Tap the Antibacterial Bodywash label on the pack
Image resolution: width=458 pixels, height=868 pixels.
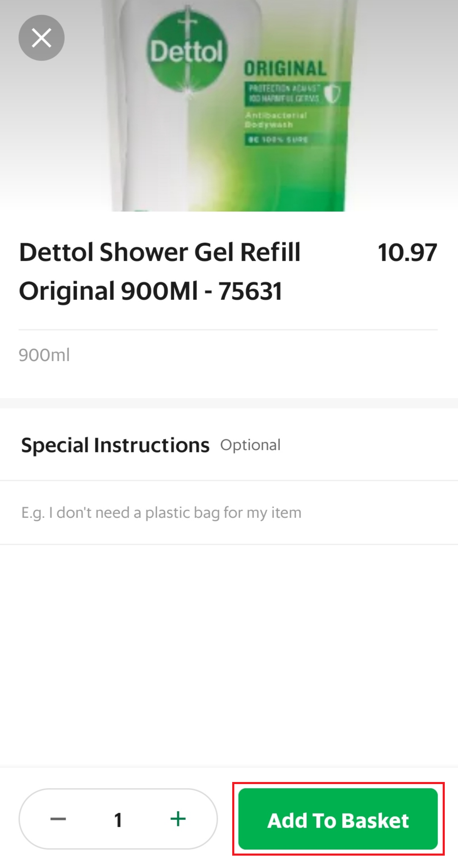pyautogui.click(x=275, y=120)
